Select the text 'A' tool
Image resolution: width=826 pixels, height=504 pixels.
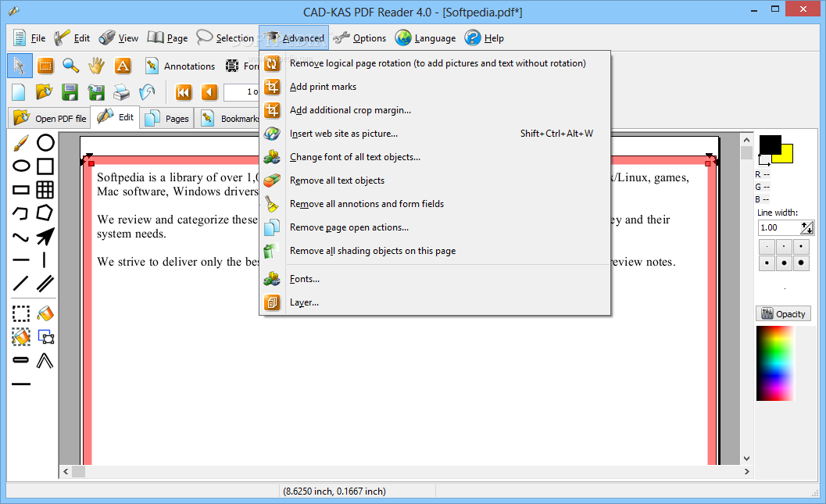[123, 66]
